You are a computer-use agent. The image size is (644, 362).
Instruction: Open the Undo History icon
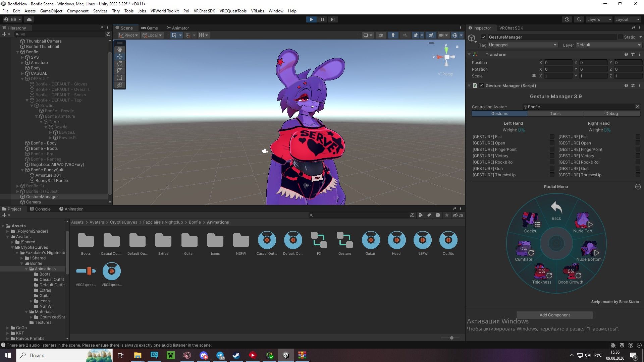click(x=567, y=19)
